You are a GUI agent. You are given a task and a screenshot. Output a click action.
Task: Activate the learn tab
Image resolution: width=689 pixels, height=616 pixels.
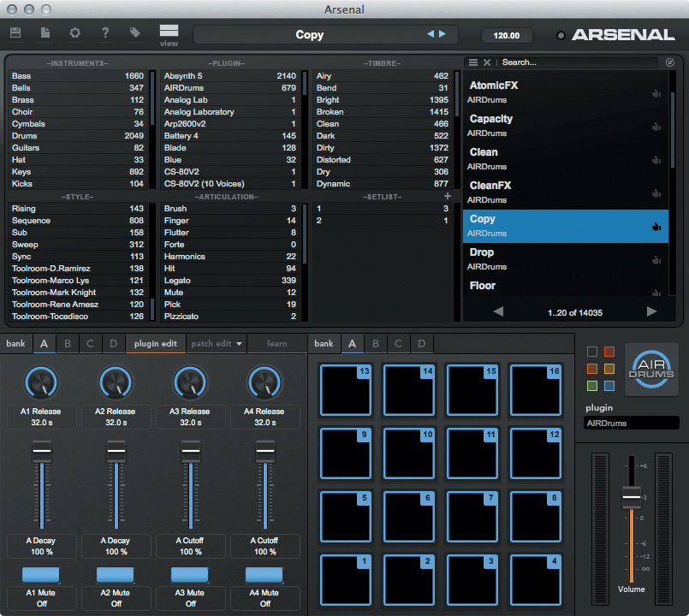[x=276, y=344]
